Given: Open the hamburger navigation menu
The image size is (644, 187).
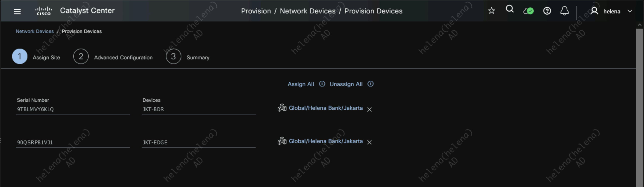Looking at the screenshot, I should pos(17,11).
